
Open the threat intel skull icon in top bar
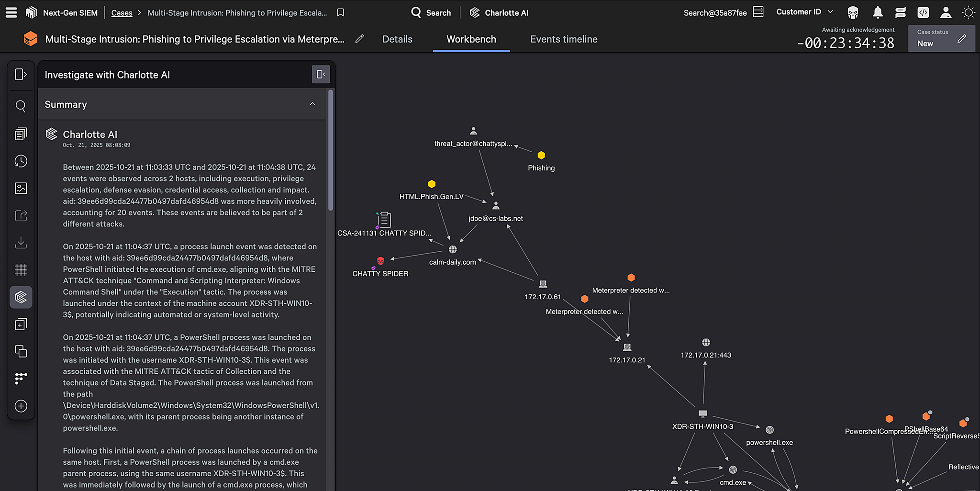pos(852,12)
